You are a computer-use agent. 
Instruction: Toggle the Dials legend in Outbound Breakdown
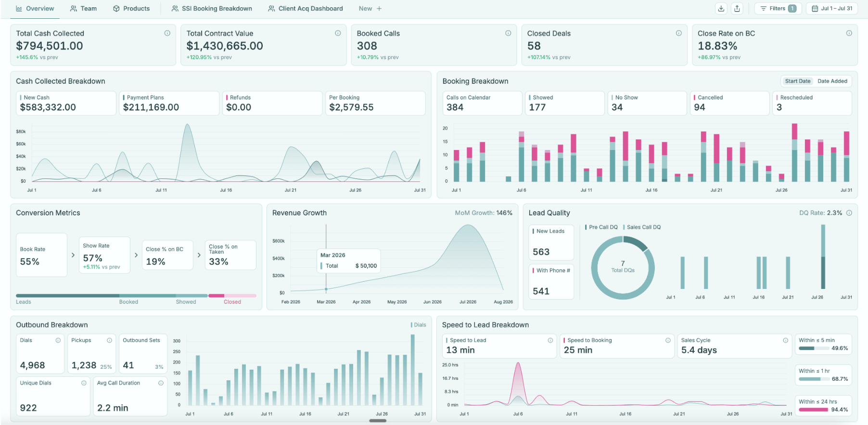(419, 325)
